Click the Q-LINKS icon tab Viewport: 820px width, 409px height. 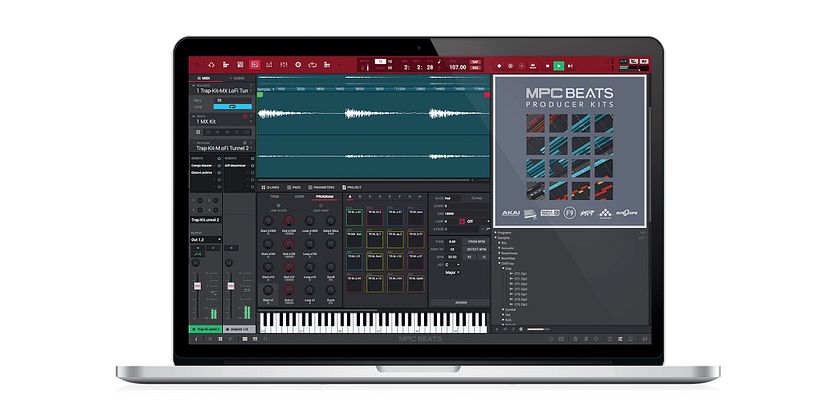click(270, 187)
